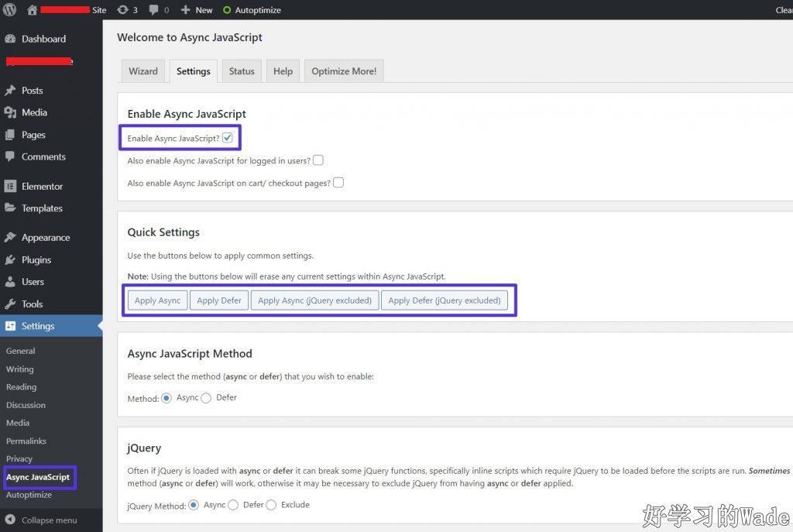The width and height of the screenshot is (793, 532).
Task: Enable Async JavaScript for logged in users
Action: (x=318, y=160)
